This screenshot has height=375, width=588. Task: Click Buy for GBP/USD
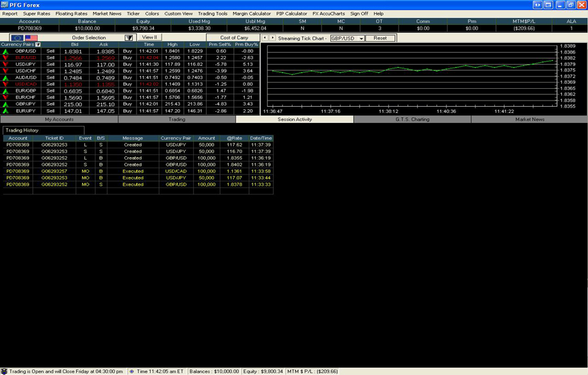pos(127,51)
